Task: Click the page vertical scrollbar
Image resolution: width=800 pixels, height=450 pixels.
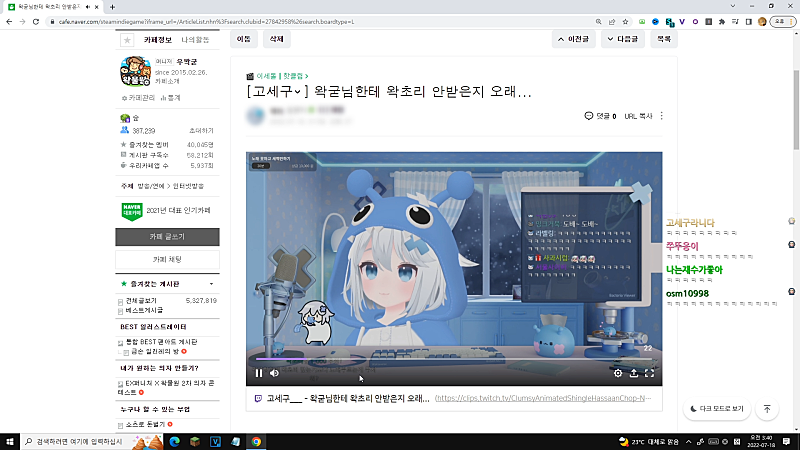Action: pyautogui.click(x=796, y=110)
